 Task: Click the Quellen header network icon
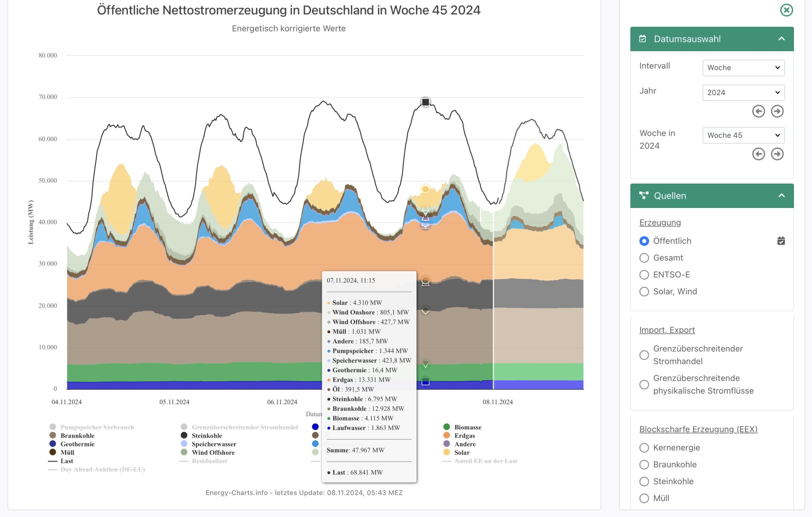coord(643,196)
